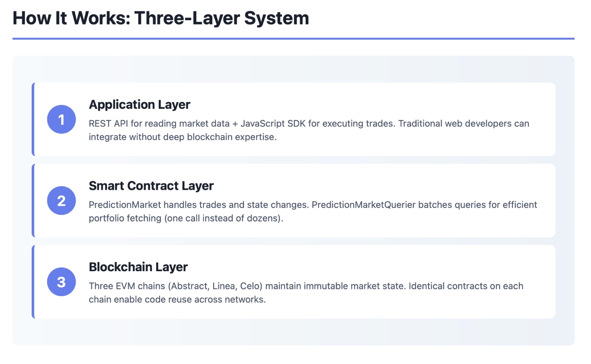Click the "How It Works: Three-Layer System" title
Viewport: 591px width, 364px height.
tap(161, 19)
